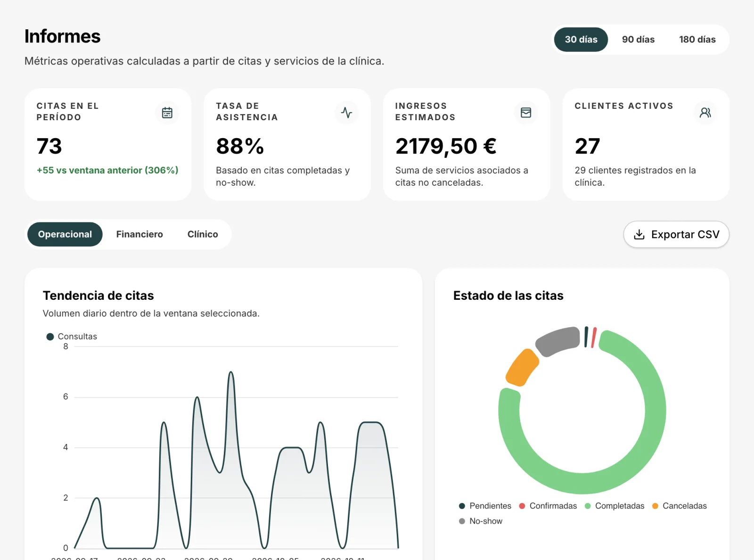Screen dimensions: 754x560
Task: Click the calendar icon on Citas card
Action: (x=167, y=113)
